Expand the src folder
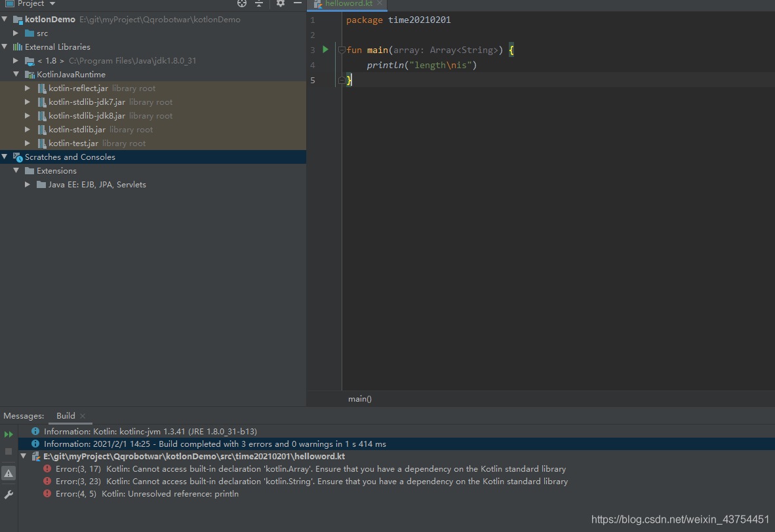Viewport: 775px width, 532px height. (16, 33)
